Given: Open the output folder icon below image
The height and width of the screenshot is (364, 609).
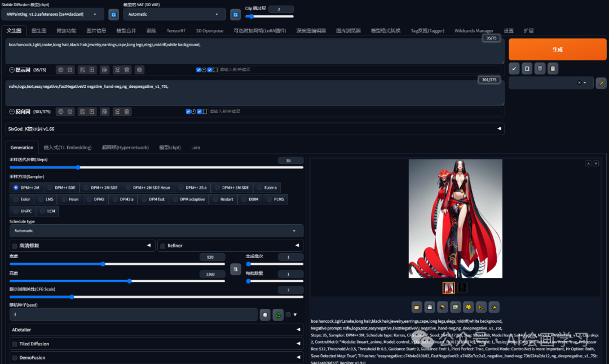Looking at the screenshot, I should point(417,307).
